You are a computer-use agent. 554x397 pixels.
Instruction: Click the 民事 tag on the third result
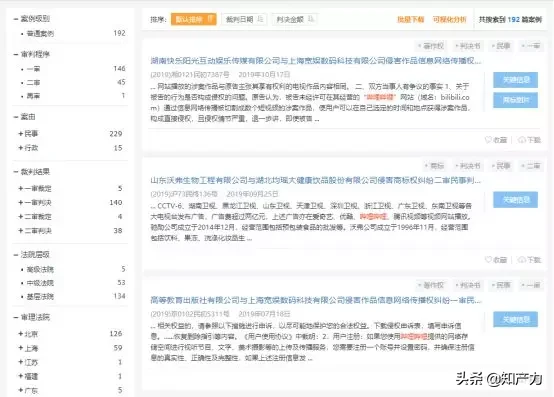click(x=501, y=285)
